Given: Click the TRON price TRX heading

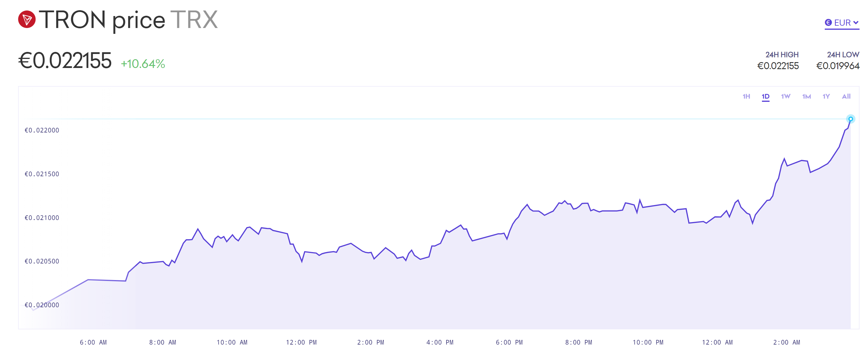Looking at the screenshot, I should [x=128, y=20].
